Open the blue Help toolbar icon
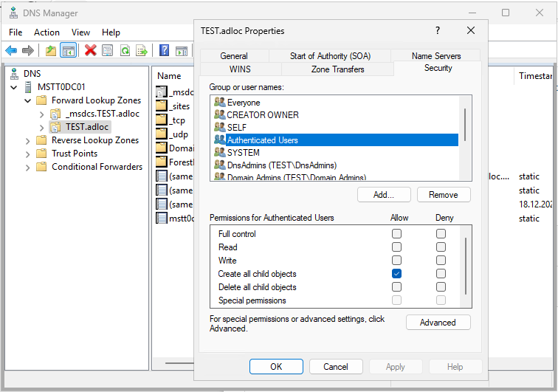 click(165, 50)
